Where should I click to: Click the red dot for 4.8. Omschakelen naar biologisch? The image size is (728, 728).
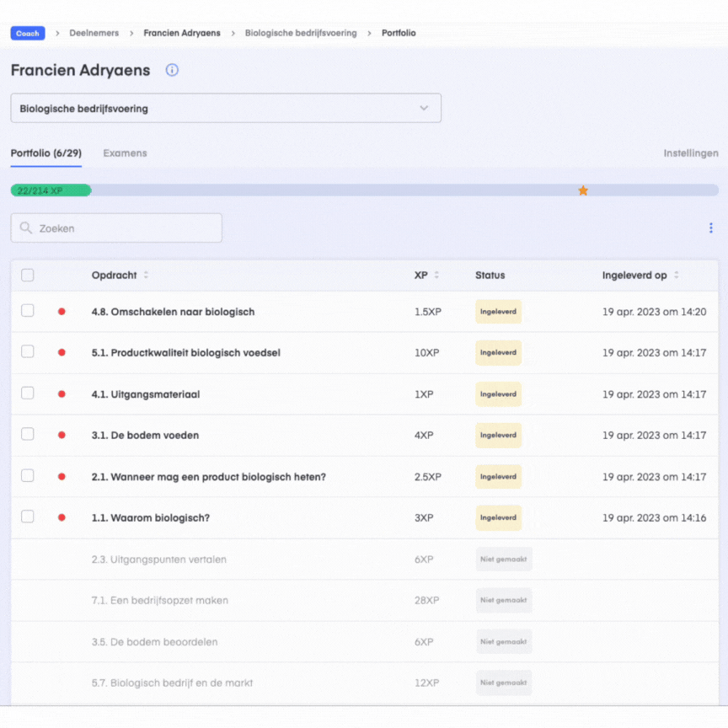(x=62, y=312)
